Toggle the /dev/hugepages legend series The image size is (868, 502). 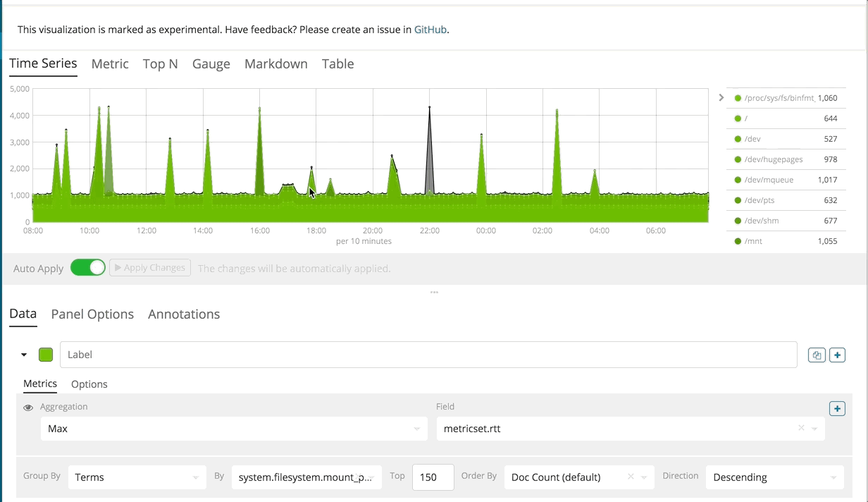pos(786,159)
